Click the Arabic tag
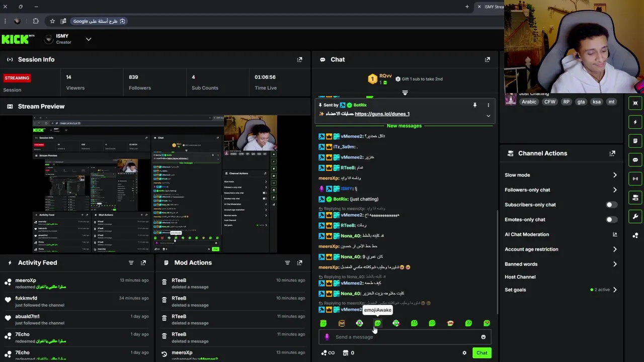 529,102
